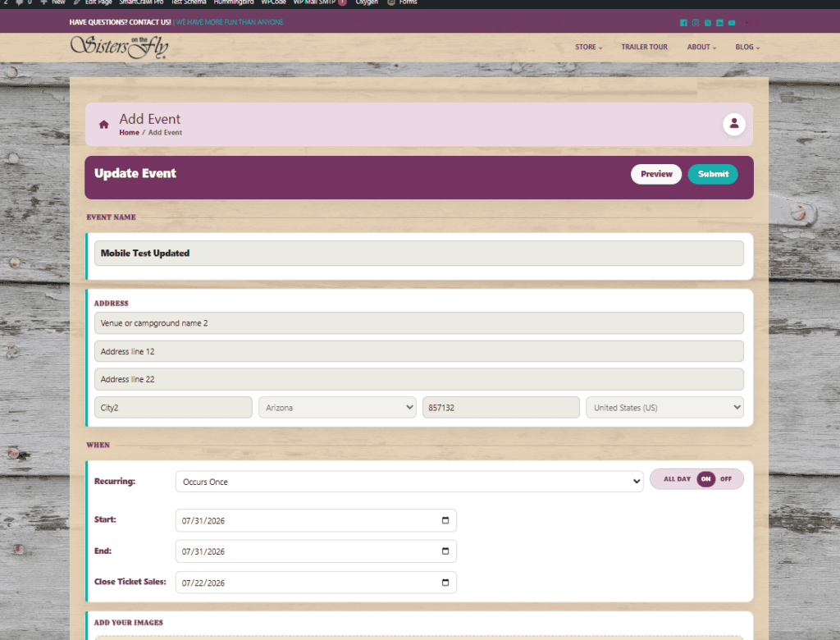Open the X (Twitter) social icon
The image size is (840, 640).
pos(708,23)
